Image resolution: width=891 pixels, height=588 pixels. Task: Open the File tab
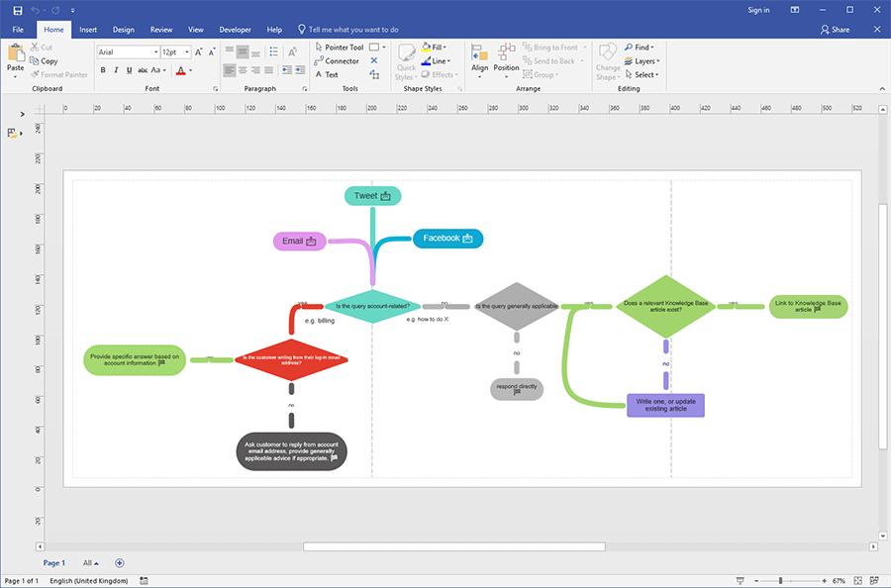pos(18,30)
